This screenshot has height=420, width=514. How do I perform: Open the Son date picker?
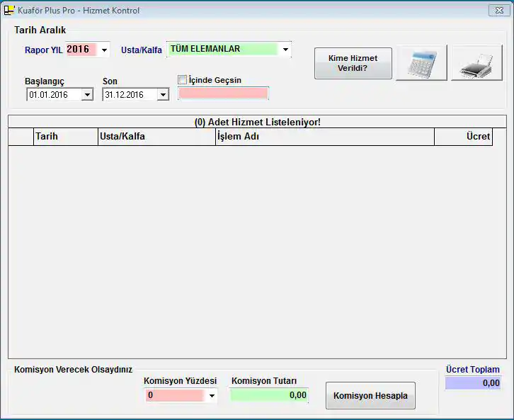click(x=163, y=95)
